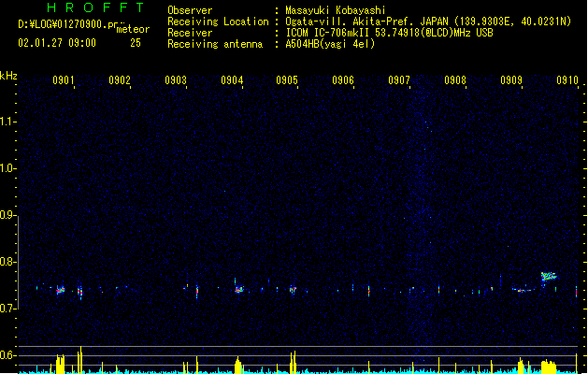Click the 1.1 kHz frequency label
Screen dimensions: 588x374
click(x=7, y=122)
